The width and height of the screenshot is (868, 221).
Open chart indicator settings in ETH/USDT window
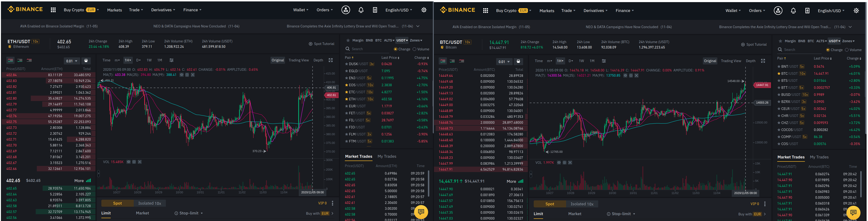[x=171, y=60]
